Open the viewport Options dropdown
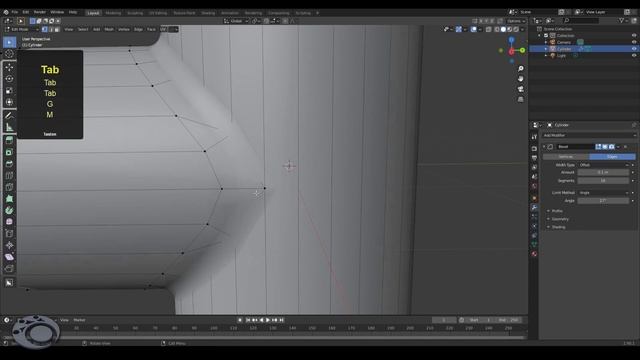Viewport: 640px width, 360px height. [x=516, y=21]
